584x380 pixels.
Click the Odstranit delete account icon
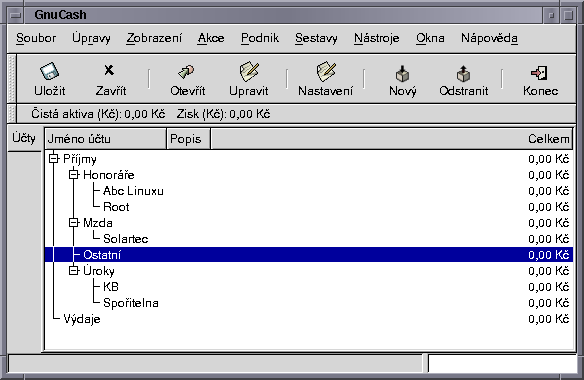coord(463,73)
